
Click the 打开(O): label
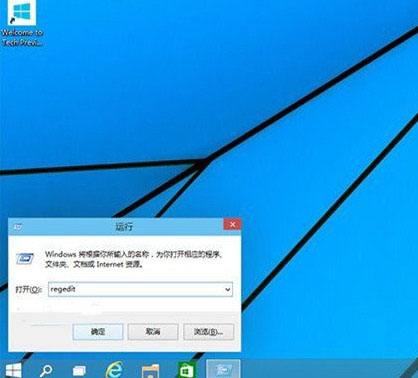point(29,289)
